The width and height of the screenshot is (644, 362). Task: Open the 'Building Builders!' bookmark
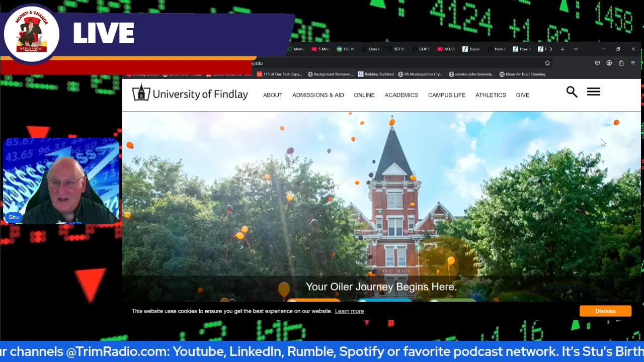click(x=376, y=74)
